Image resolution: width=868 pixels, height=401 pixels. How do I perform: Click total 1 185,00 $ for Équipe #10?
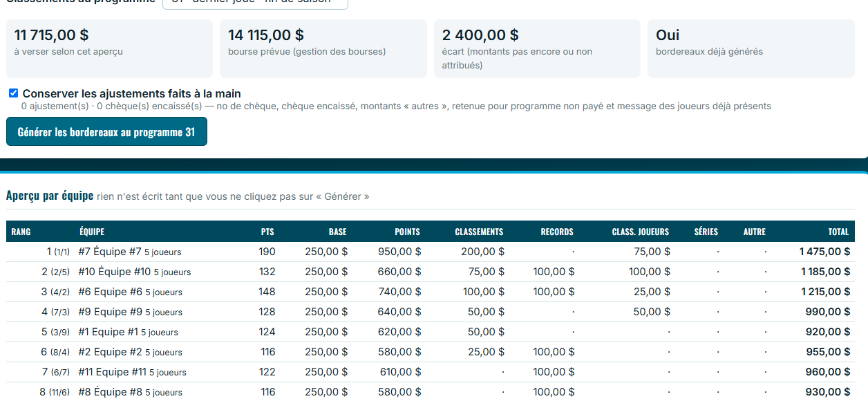click(825, 272)
